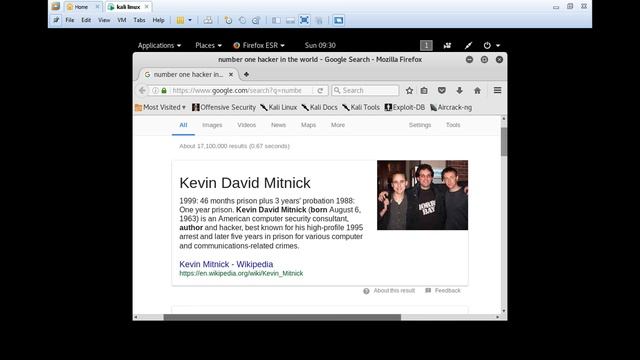Select Google's News results tab
Viewport: 640px width, 360px height.
coord(278,125)
